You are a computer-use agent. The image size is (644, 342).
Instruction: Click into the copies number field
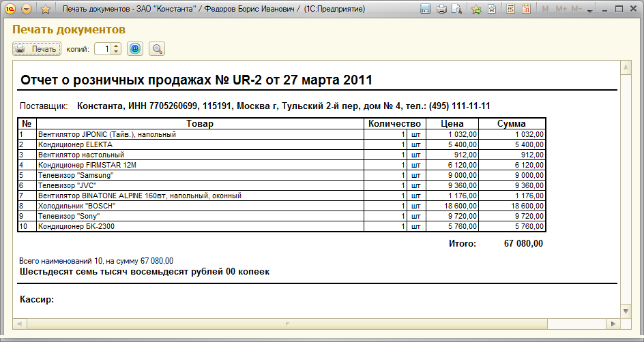coord(104,49)
